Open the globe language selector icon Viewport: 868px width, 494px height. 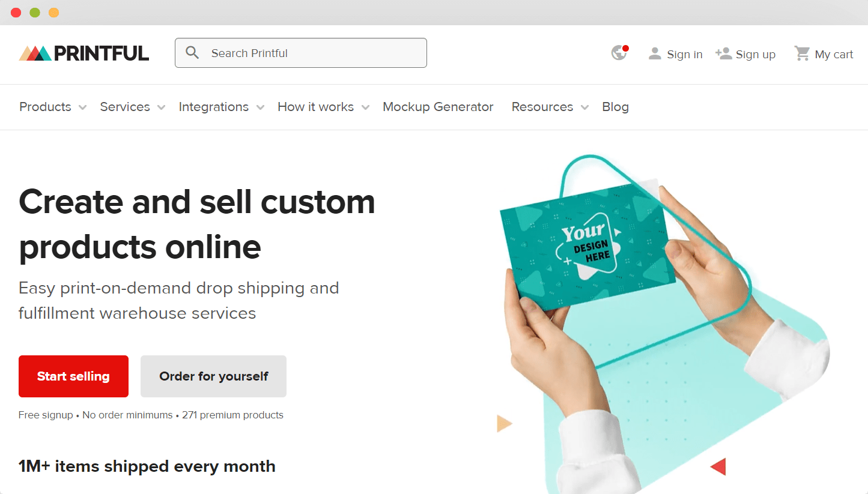click(619, 53)
